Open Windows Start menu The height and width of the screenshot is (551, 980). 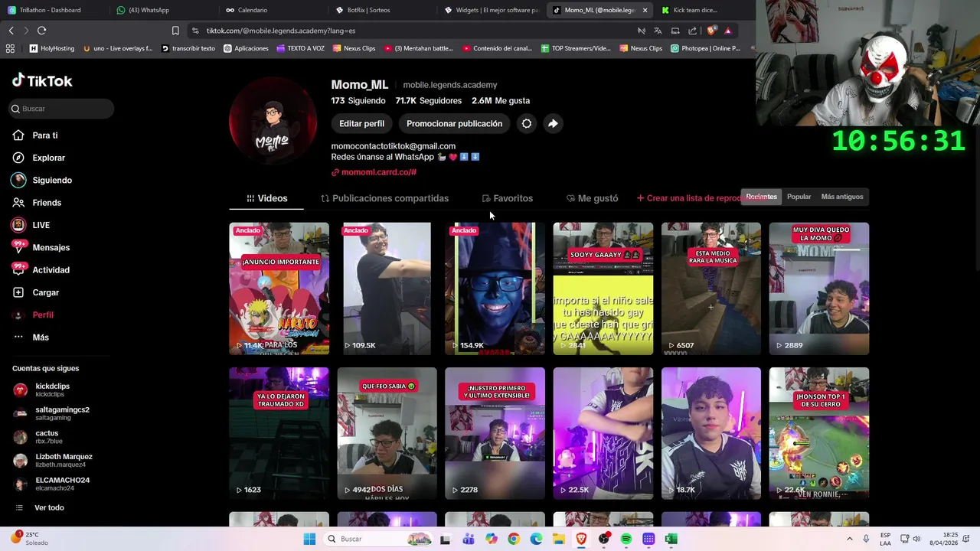309,539
